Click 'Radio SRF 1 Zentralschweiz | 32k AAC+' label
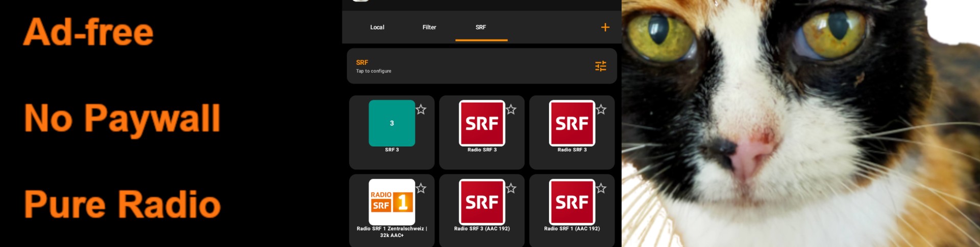Image resolution: width=980 pixels, height=247 pixels. (392, 232)
